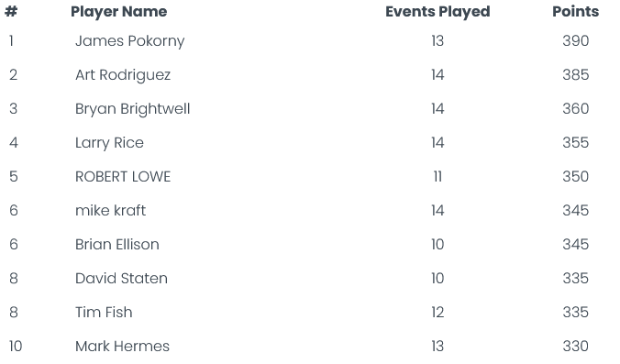Click David Staten's name

point(121,278)
